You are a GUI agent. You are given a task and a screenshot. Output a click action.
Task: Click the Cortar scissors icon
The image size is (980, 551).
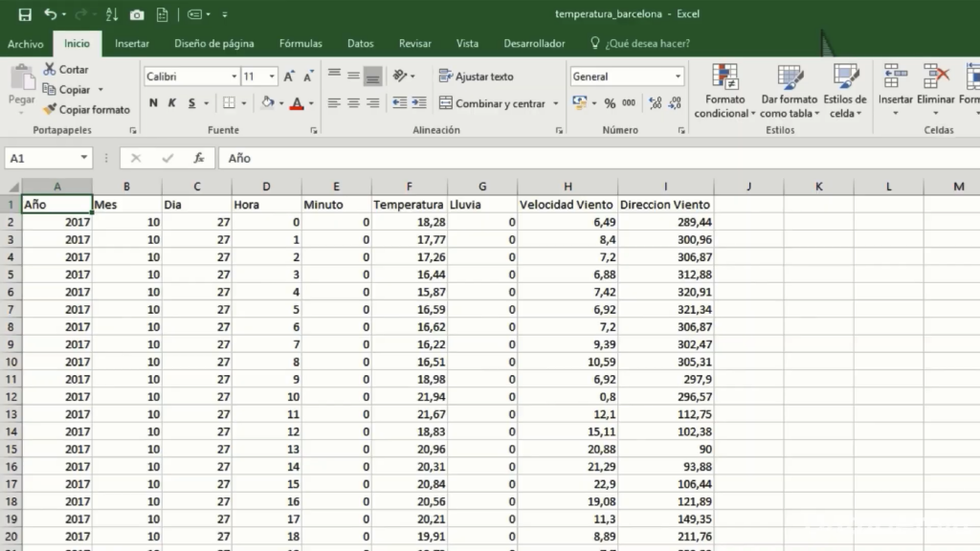click(x=50, y=70)
